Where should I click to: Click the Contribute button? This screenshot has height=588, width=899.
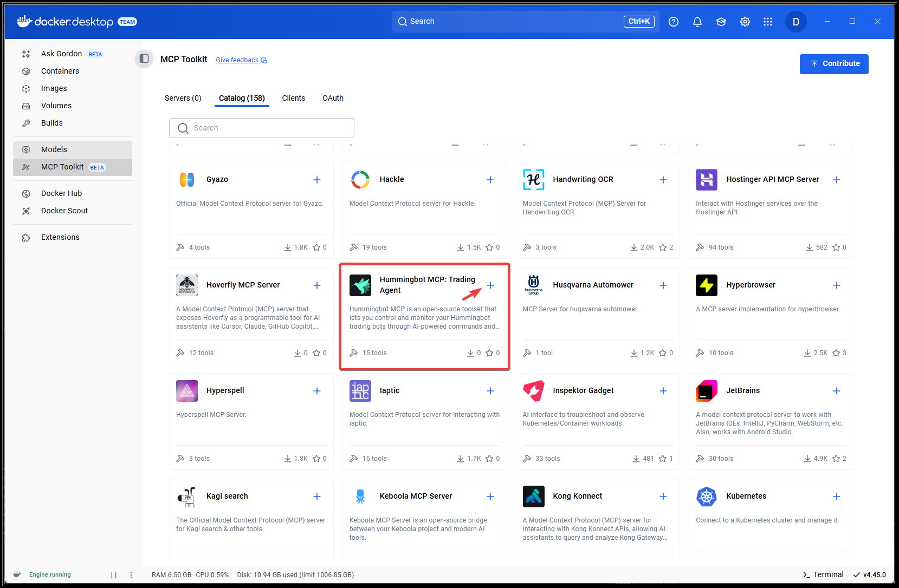(x=833, y=64)
